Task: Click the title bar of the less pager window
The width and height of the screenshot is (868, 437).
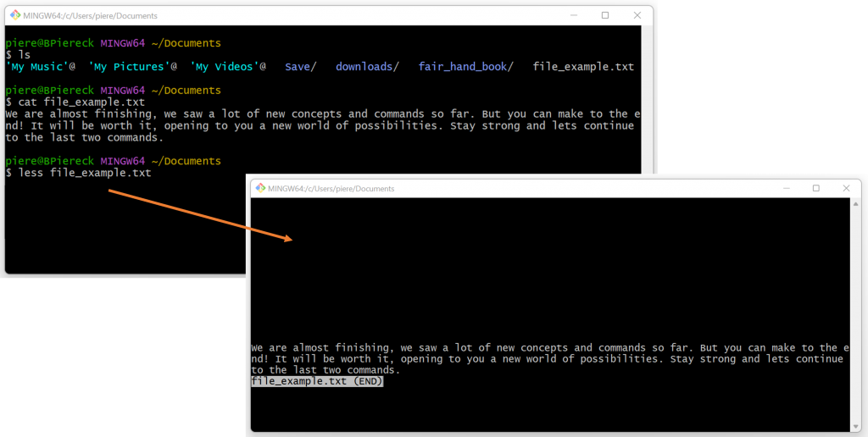Action: tap(509, 188)
